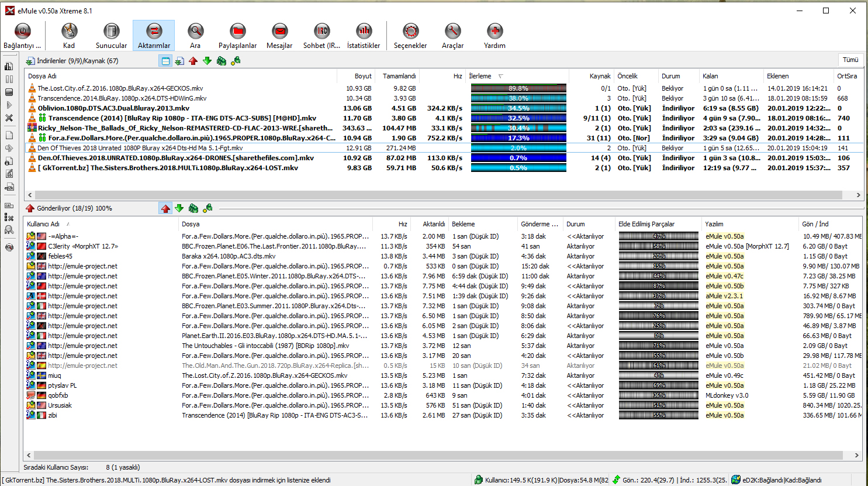
Task: Toggle green down-arrow view in Gönderiliyor toolbar
Action: (x=179, y=208)
